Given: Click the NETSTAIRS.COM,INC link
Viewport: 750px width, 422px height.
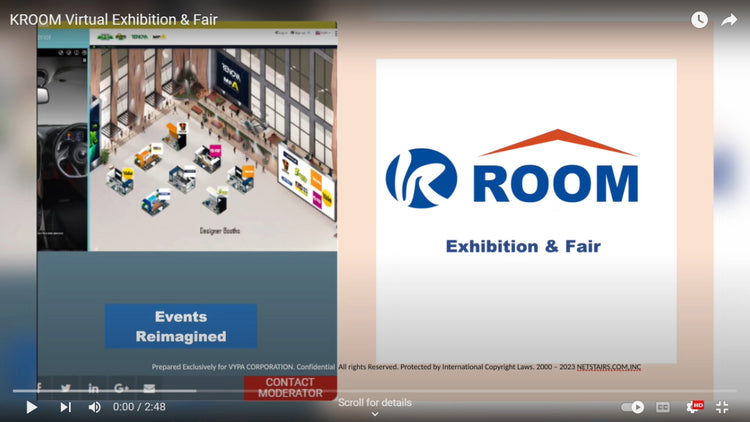Looking at the screenshot, I should [x=608, y=367].
